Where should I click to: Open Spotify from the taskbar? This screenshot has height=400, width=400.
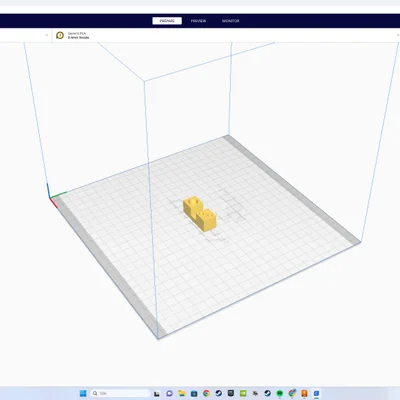coord(280,393)
